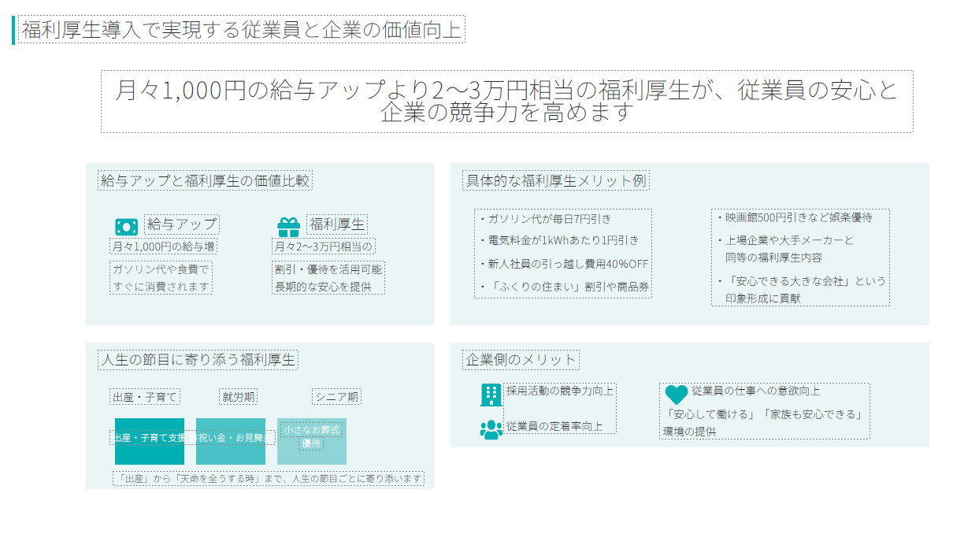The image size is (964, 560).
Task: Select the gift icon next to 福利厚生
Action: 288,226
